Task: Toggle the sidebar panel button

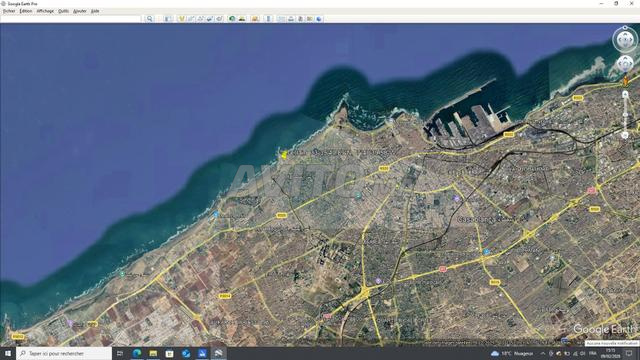Action: 167,19
